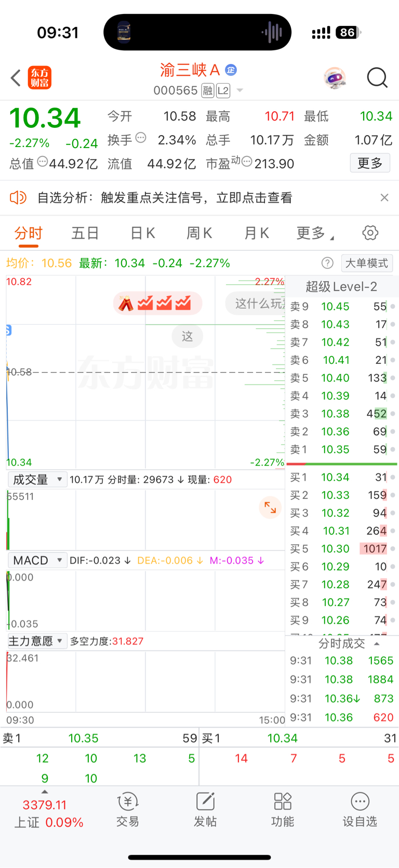Open 成交量 indicator dropdown
Viewport: 399px width, 868px height.
coord(37,479)
